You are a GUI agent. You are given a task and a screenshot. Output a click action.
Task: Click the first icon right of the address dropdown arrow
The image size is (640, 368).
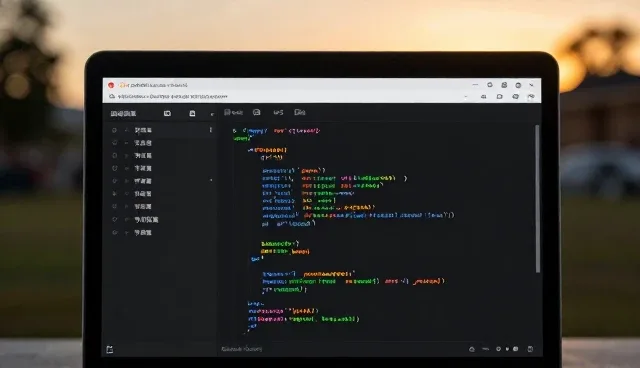[x=484, y=97]
